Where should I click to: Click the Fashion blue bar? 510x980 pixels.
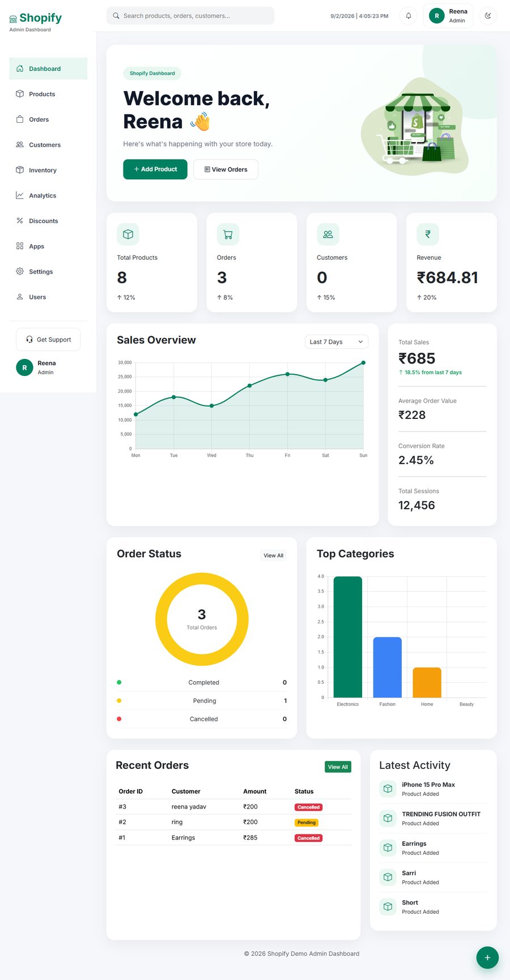click(x=388, y=667)
